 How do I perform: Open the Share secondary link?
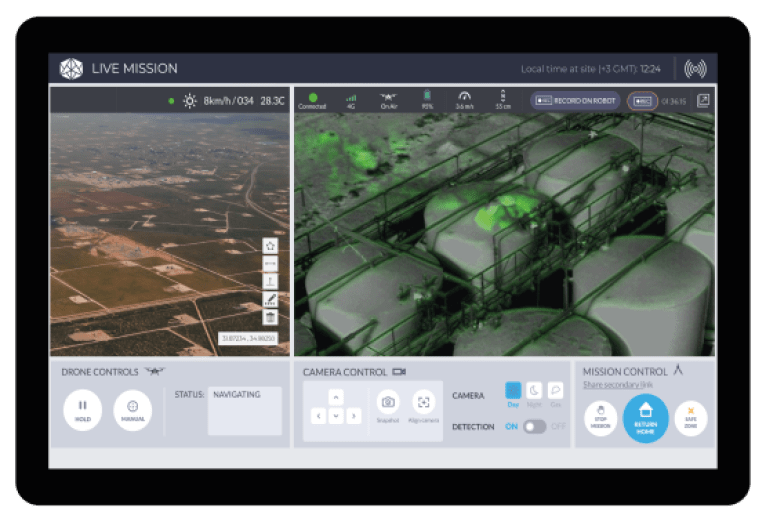(618, 385)
